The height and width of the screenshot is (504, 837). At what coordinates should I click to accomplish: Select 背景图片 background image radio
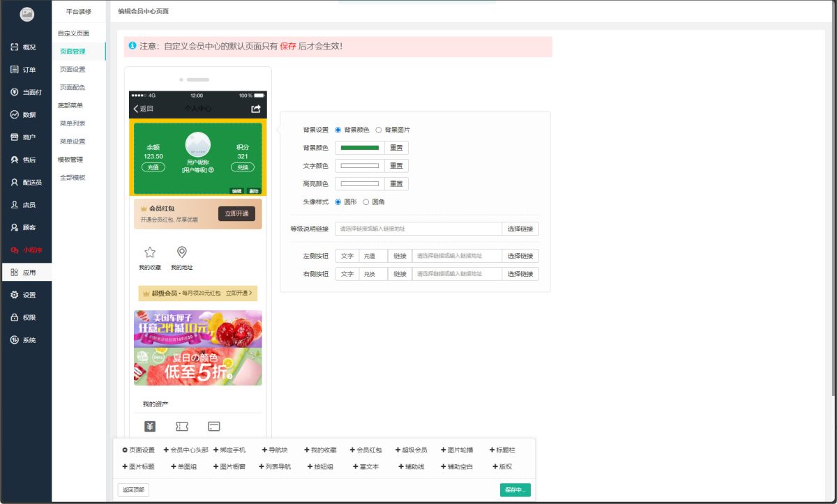[x=379, y=130]
